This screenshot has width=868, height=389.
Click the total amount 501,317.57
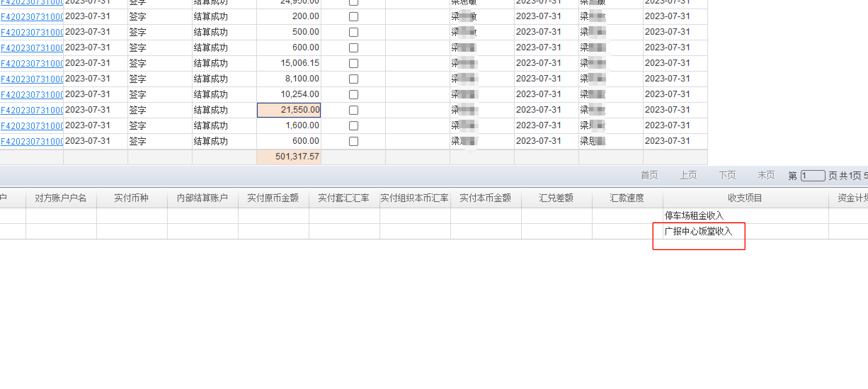tap(289, 157)
